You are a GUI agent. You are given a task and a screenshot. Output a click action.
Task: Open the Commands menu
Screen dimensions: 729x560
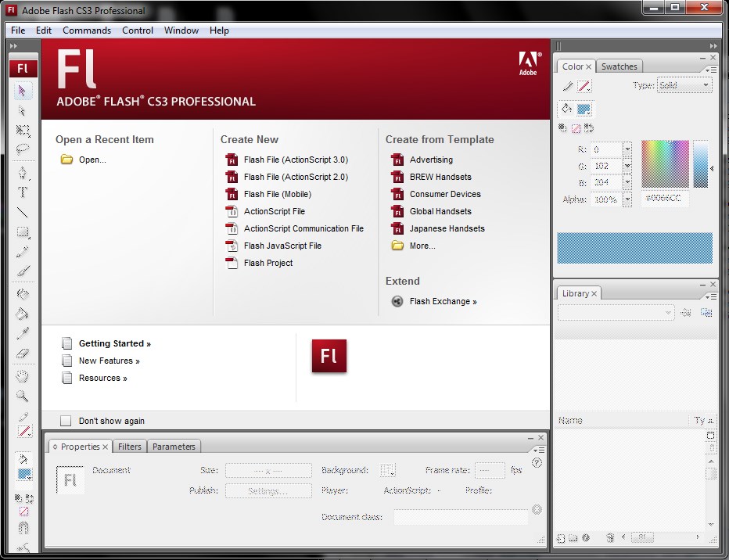87,31
